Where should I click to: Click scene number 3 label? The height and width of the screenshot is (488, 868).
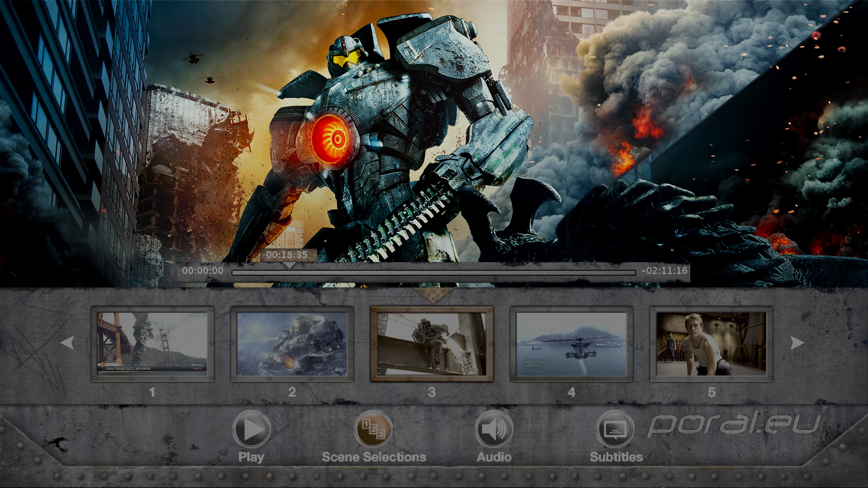[x=432, y=392]
